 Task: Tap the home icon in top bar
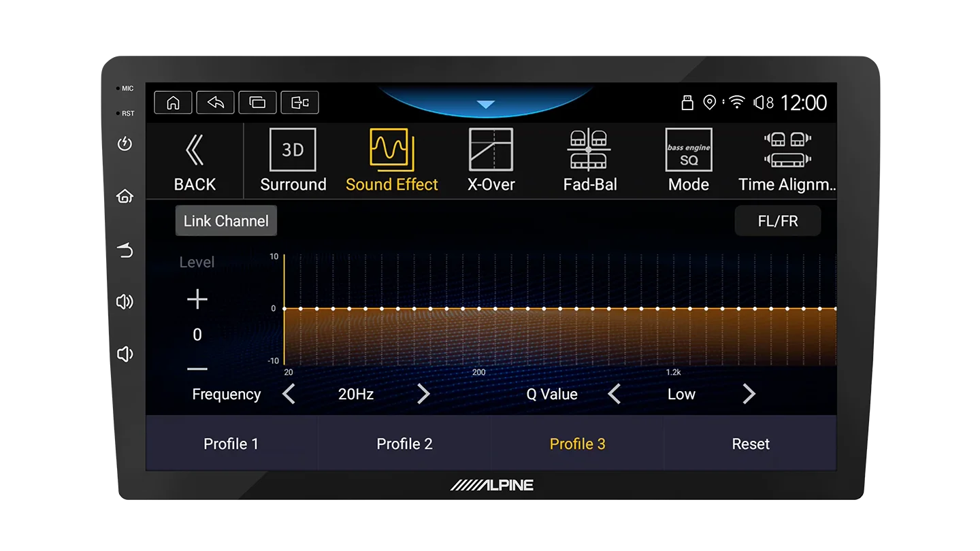[x=174, y=102]
